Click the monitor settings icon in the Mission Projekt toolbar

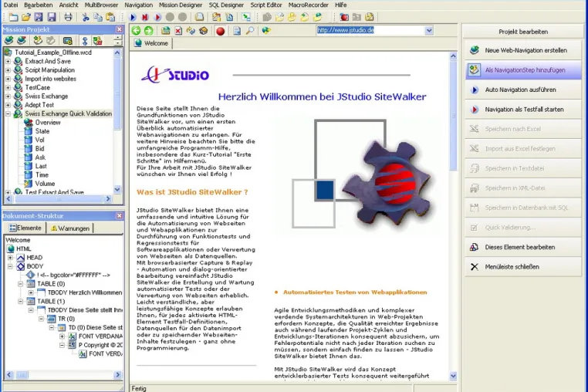(x=67, y=41)
